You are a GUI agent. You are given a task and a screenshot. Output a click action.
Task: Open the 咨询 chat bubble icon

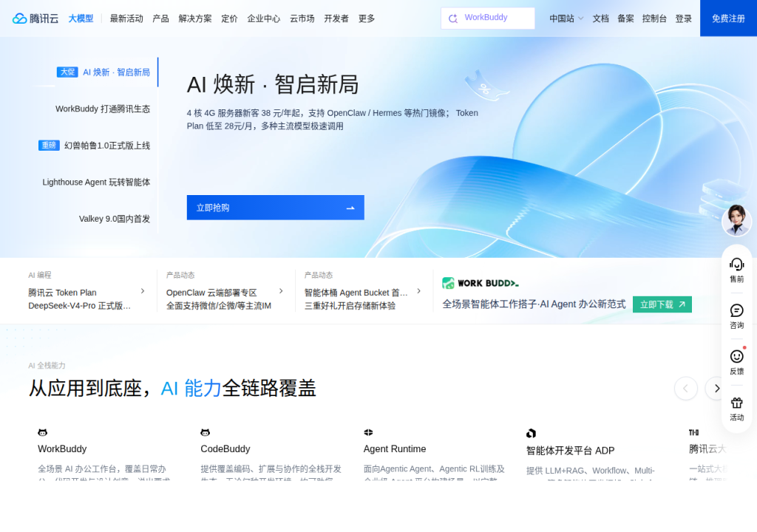point(736,310)
